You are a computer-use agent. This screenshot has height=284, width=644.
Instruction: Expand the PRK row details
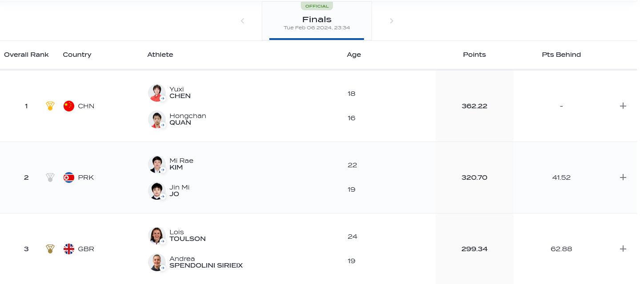point(623,177)
